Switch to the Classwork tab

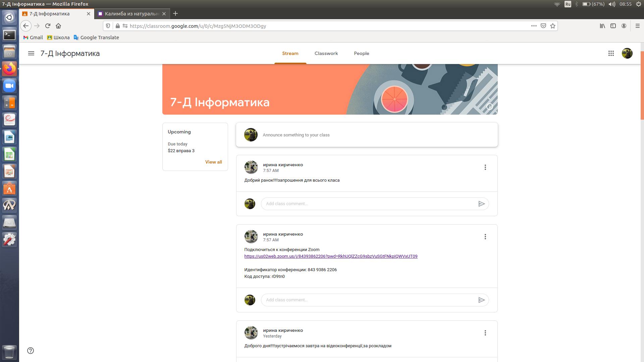coord(326,53)
